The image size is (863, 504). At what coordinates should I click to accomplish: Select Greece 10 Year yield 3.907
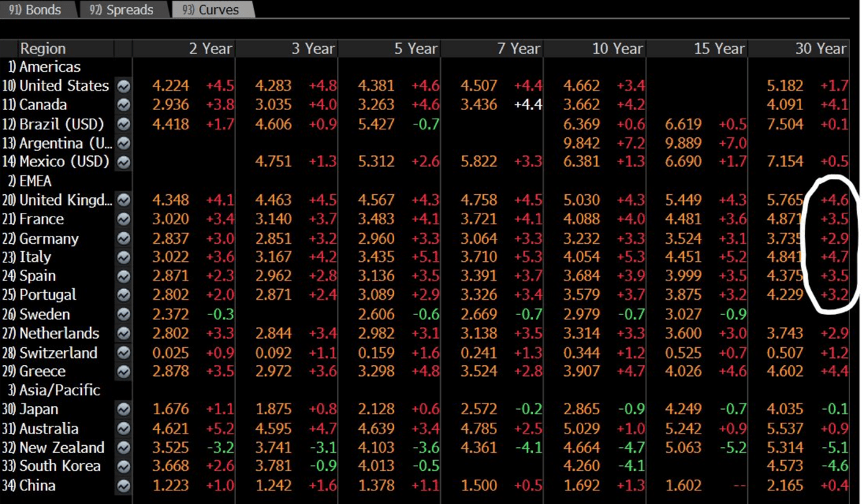582,372
